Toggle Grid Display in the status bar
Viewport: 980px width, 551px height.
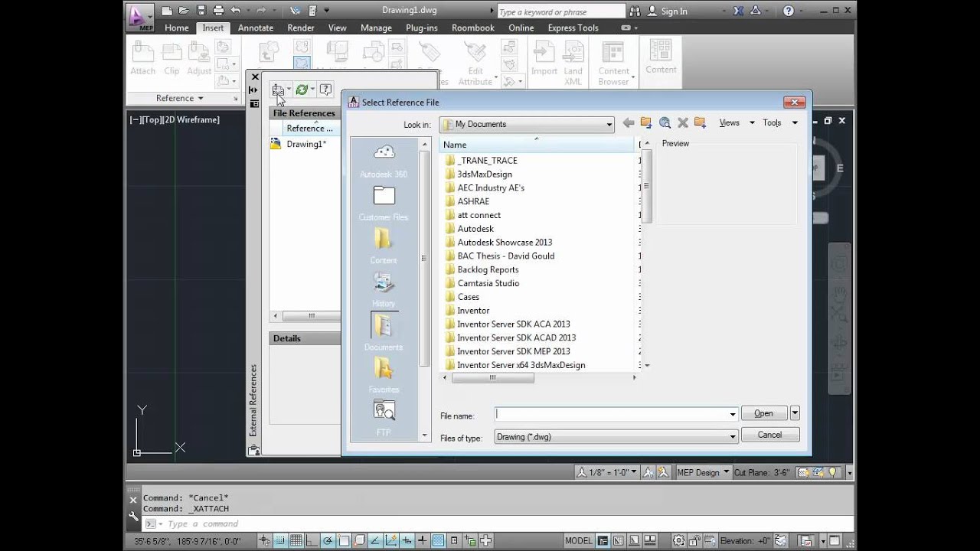pos(296,540)
